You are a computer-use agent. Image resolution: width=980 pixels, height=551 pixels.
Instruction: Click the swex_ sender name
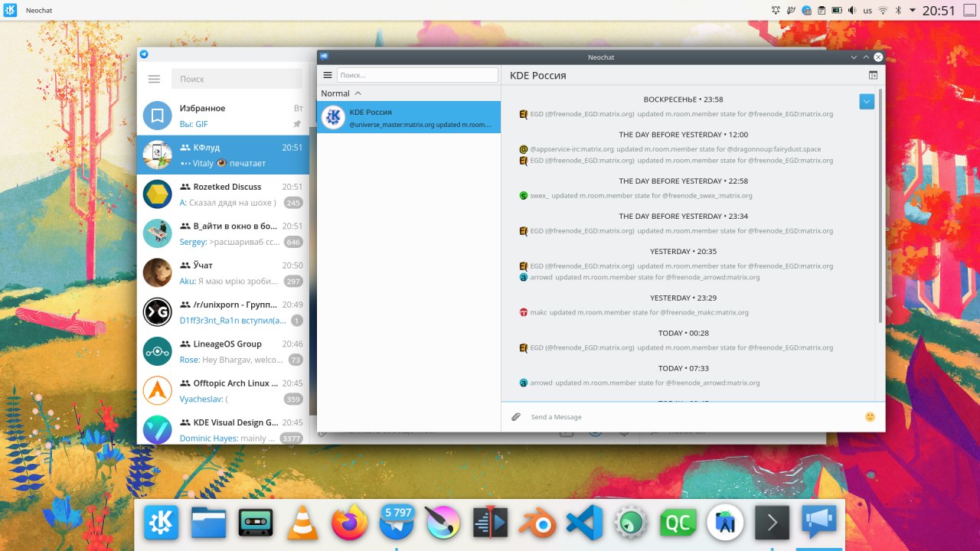pyautogui.click(x=539, y=196)
